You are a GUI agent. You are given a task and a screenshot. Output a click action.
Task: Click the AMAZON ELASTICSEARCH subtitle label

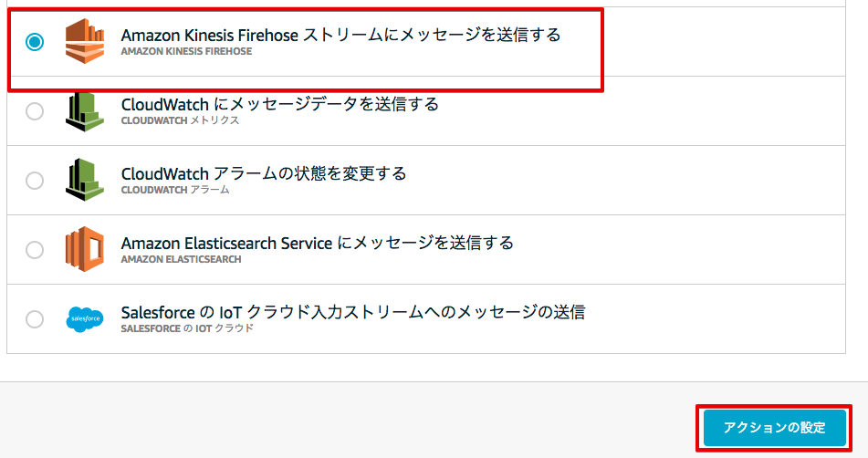[181, 259]
